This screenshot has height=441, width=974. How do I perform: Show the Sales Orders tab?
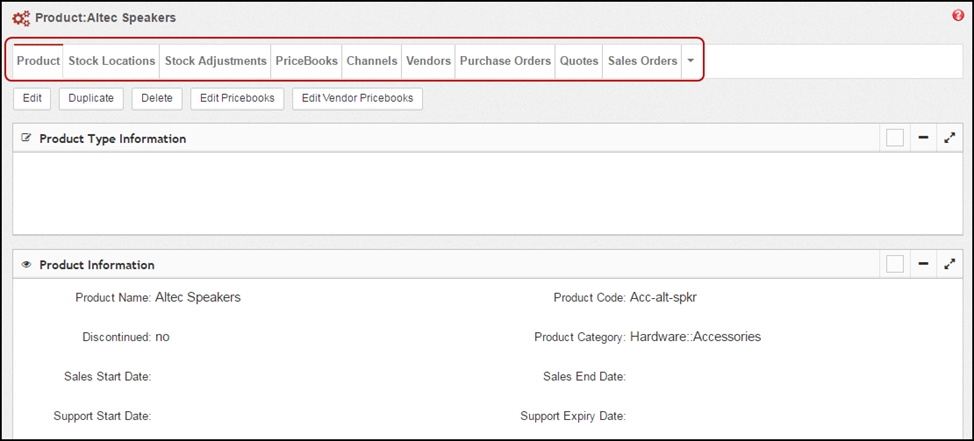pos(642,61)
